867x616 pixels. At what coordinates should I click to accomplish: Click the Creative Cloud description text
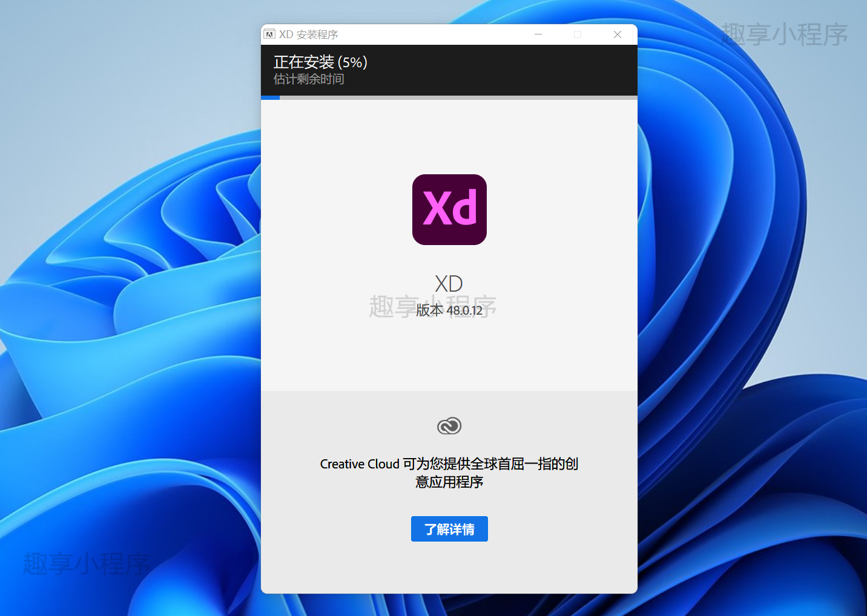(x=449, y=473)
